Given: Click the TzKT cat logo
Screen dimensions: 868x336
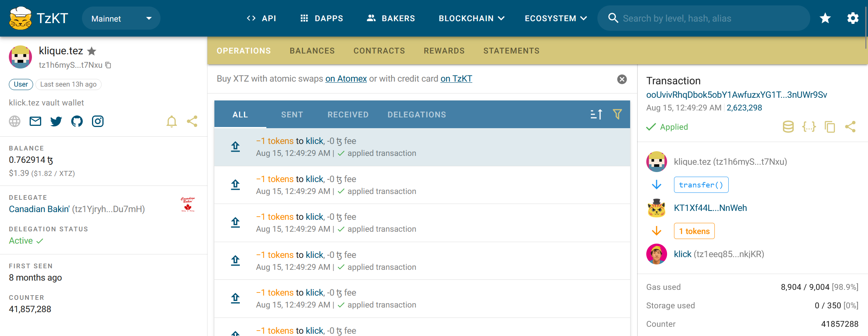Looking at the screenshot, I should point(20,18).
